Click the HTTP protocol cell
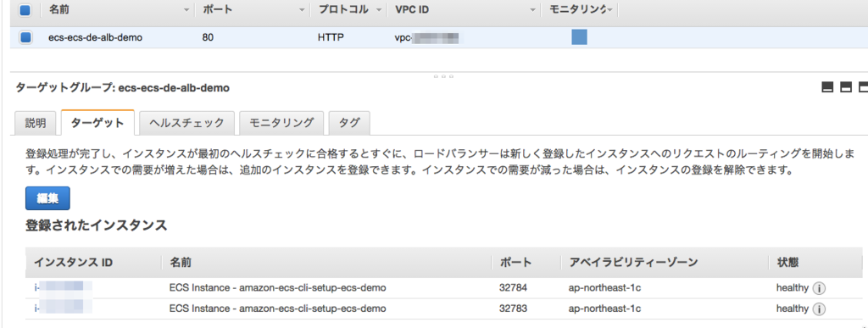 tap(331, 38)
